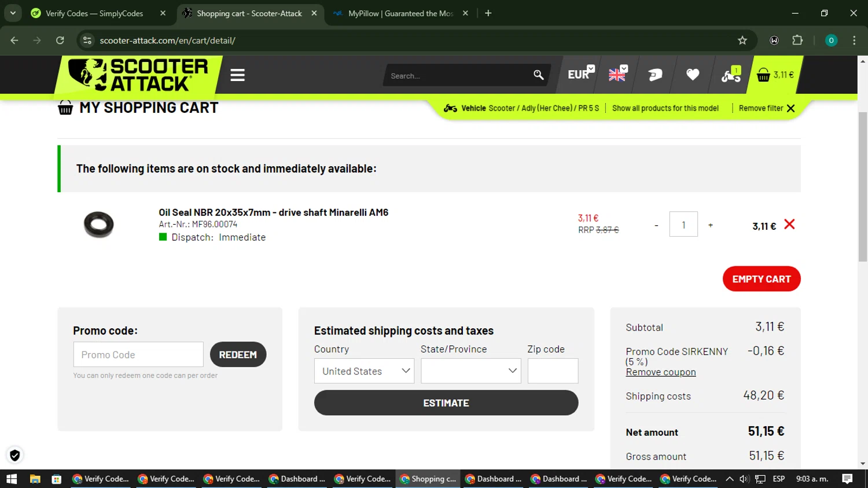Decrease quantity with minus button
868x488 pixels.
point(656,225)
